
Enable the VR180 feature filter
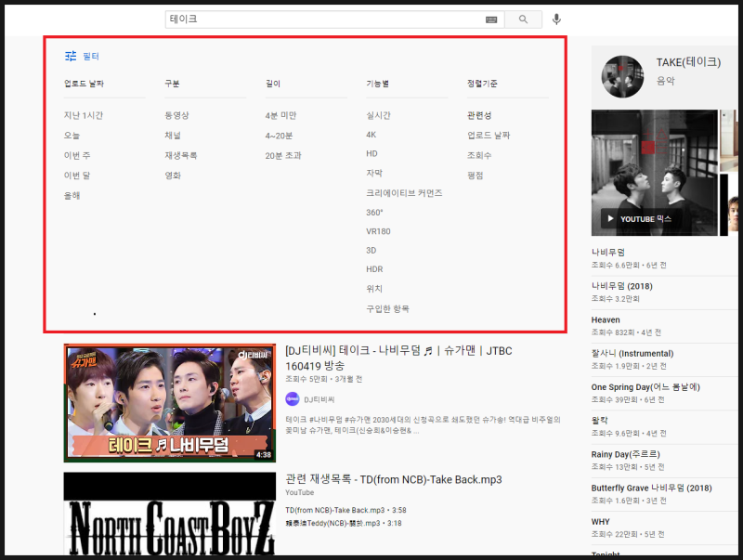[x=378, y=231]
